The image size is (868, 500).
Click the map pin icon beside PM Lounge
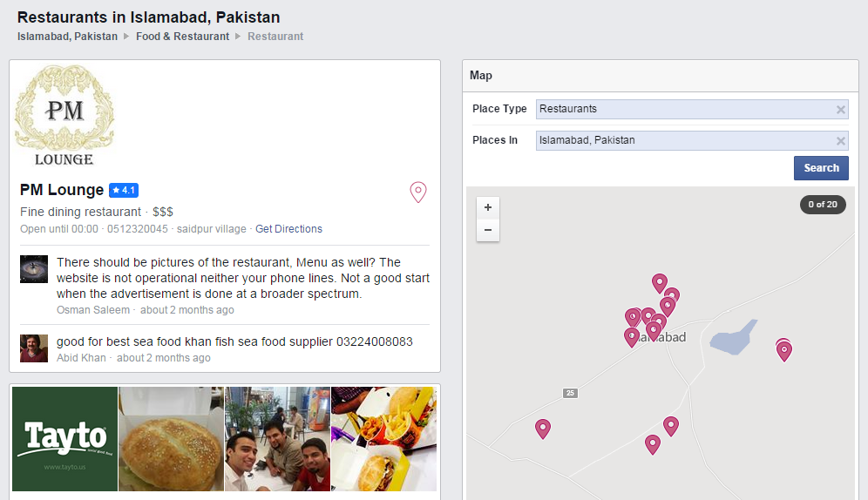[x=418, y=192]
